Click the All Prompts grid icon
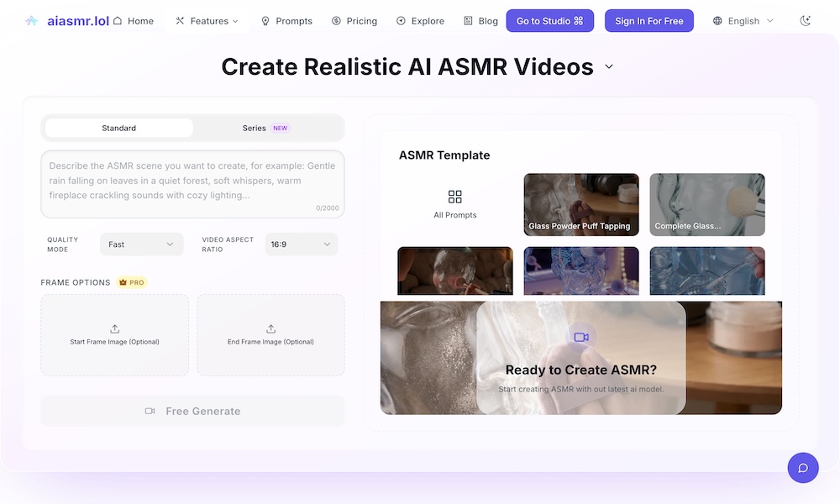840x504 pixels. [x=455, y=196]
